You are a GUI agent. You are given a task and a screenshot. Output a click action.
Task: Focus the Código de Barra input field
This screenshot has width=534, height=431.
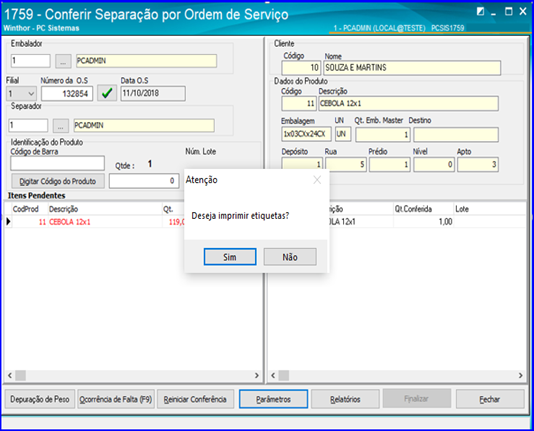[x=58, y=163]
